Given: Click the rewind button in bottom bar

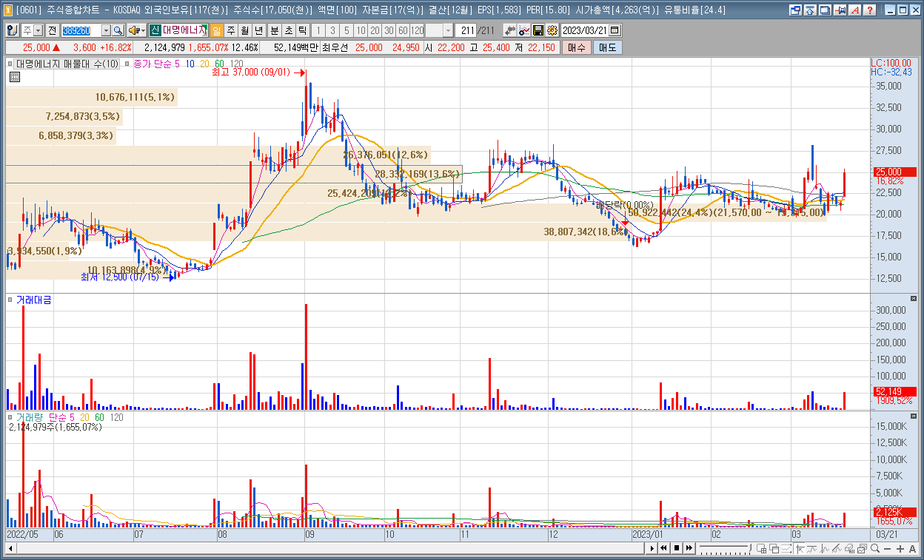Looking at the screenshot, I should click(664, 548).
